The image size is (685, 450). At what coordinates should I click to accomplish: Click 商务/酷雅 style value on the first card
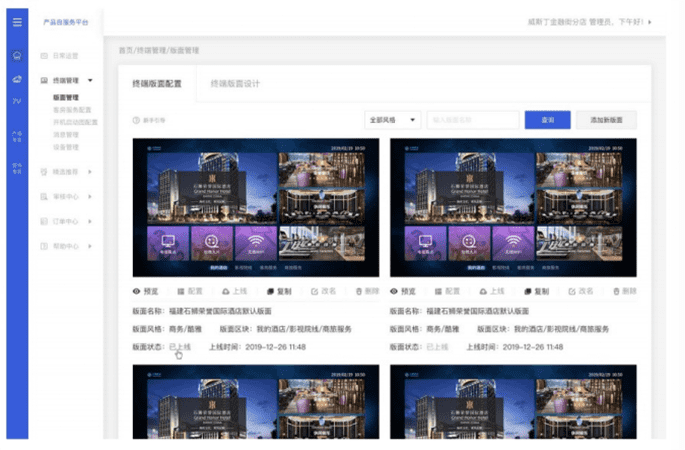[x=186, y=329]
